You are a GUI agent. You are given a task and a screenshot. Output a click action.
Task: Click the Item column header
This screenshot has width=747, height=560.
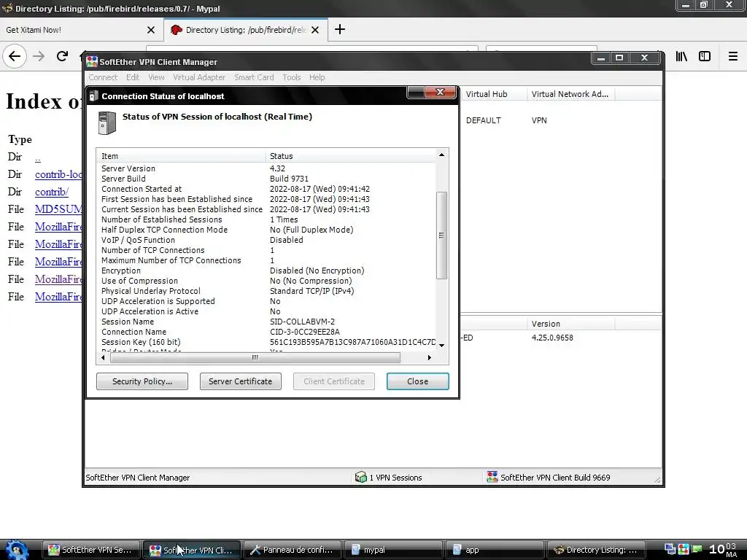point(181,156)
